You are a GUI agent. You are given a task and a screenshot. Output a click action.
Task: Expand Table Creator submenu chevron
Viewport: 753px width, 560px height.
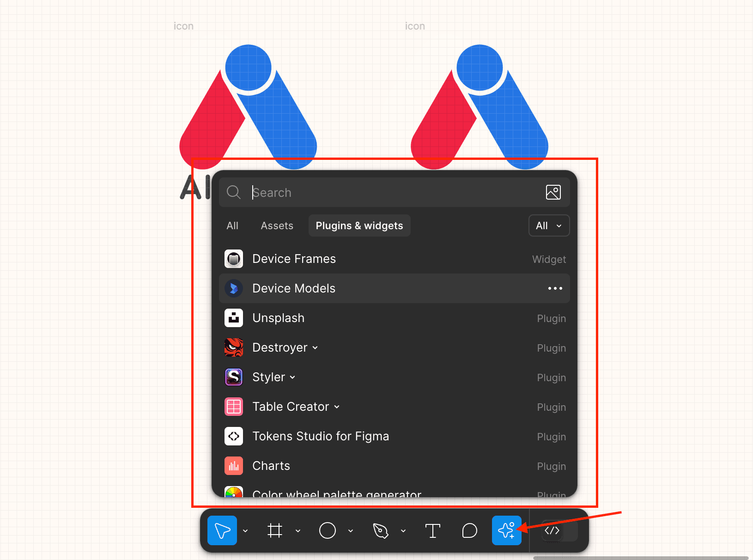(337, 407)
